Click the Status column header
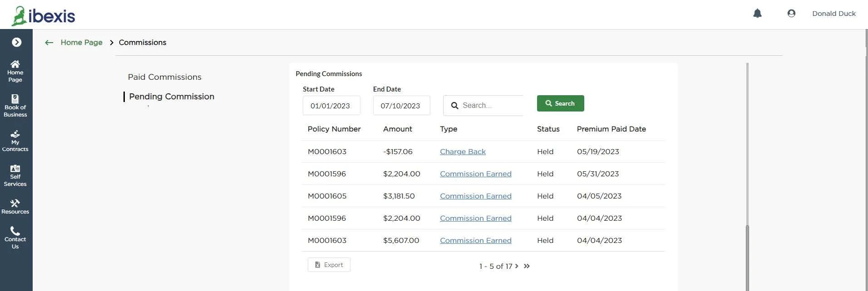Viewport: 868px width, 291px height. pos(548,129)
